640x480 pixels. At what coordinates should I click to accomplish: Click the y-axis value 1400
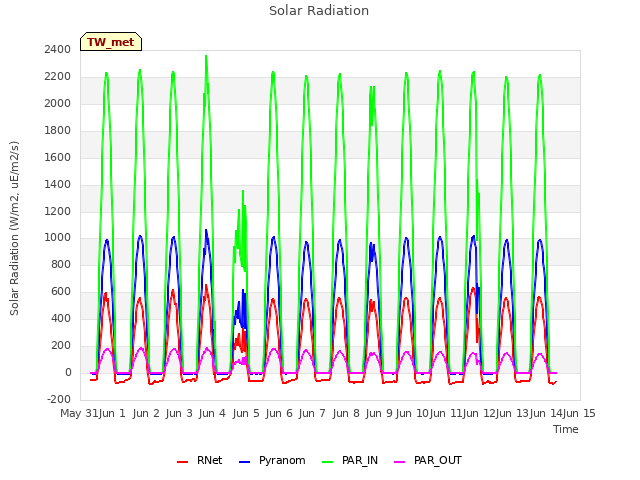[58, 184]
